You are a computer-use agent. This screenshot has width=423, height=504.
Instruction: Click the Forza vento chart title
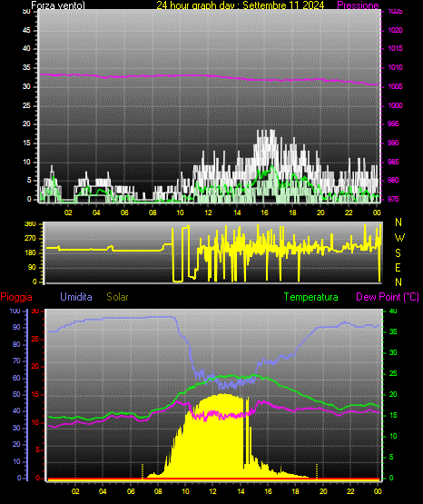tap(58, 5)
